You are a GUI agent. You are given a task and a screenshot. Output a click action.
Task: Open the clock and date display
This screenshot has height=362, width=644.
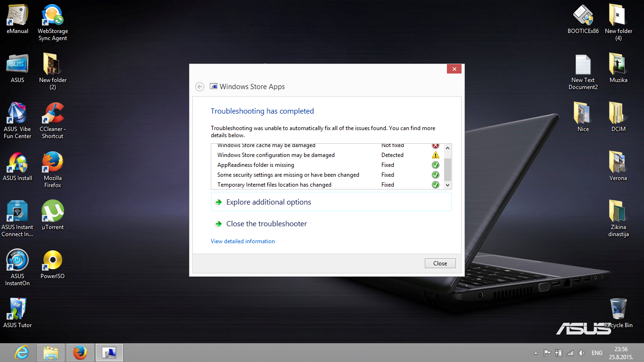[621, 353]
